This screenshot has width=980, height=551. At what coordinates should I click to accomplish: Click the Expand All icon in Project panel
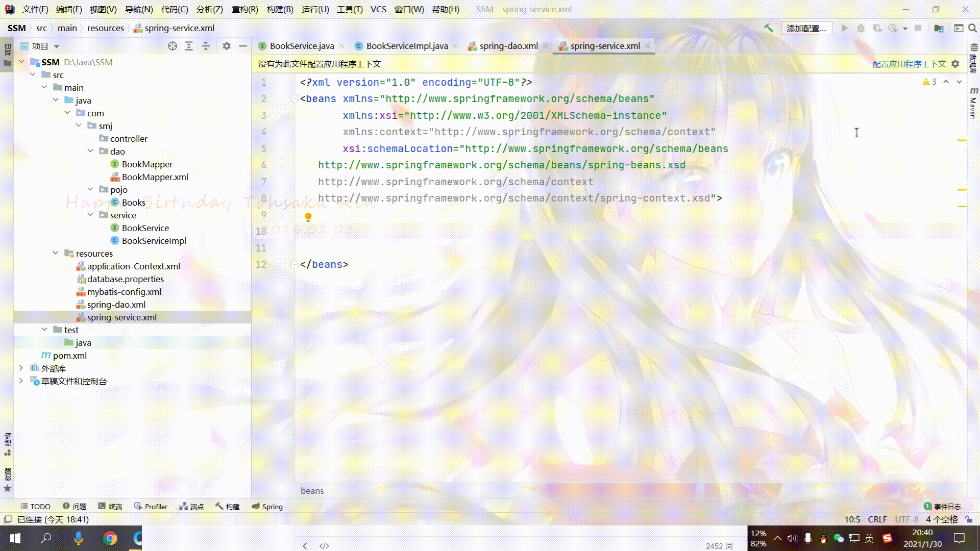(x=189, y=46)
